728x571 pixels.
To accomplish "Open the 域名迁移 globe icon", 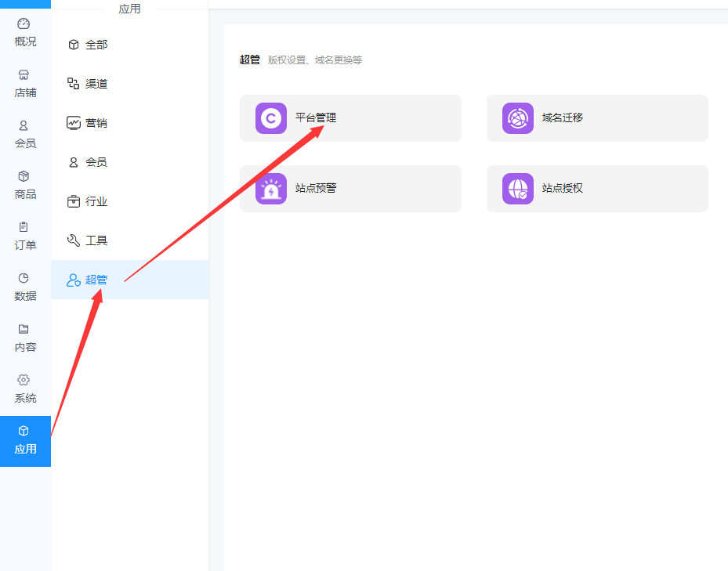I will pyautogui.click(x=518, y=118).
